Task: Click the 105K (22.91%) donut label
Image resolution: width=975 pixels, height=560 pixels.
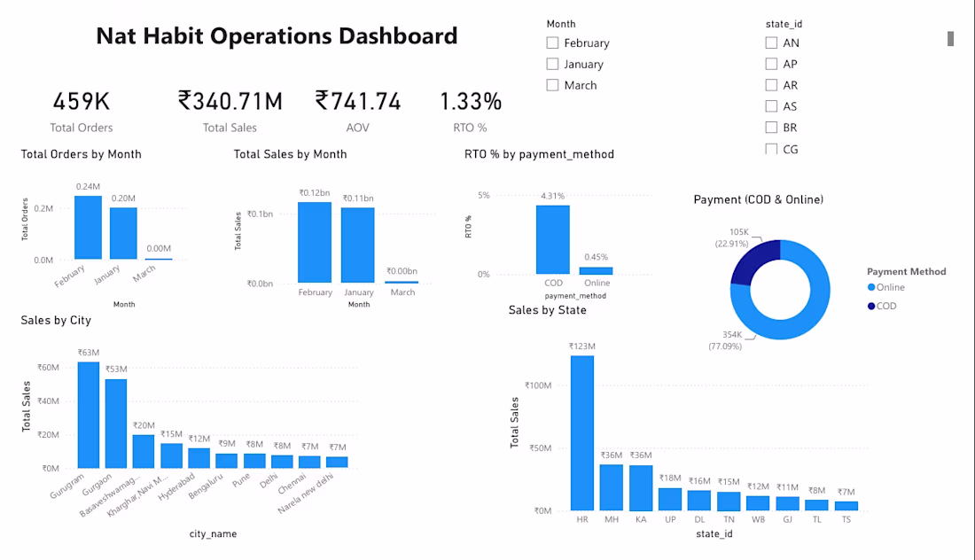Action: 732,237
